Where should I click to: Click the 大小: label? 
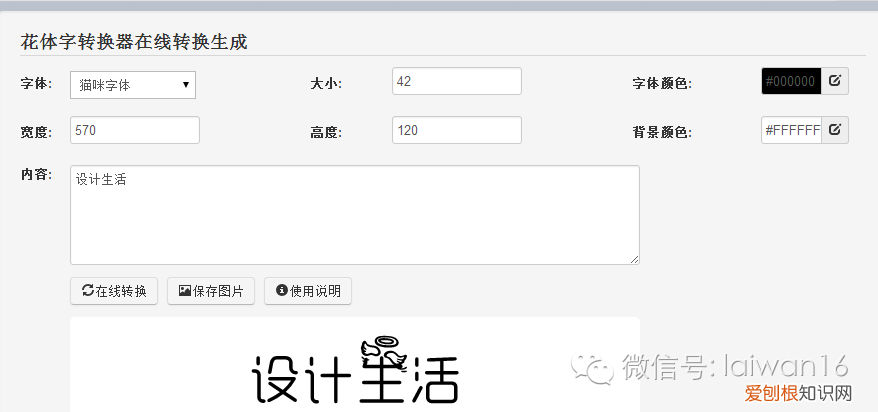click(326, 84)
